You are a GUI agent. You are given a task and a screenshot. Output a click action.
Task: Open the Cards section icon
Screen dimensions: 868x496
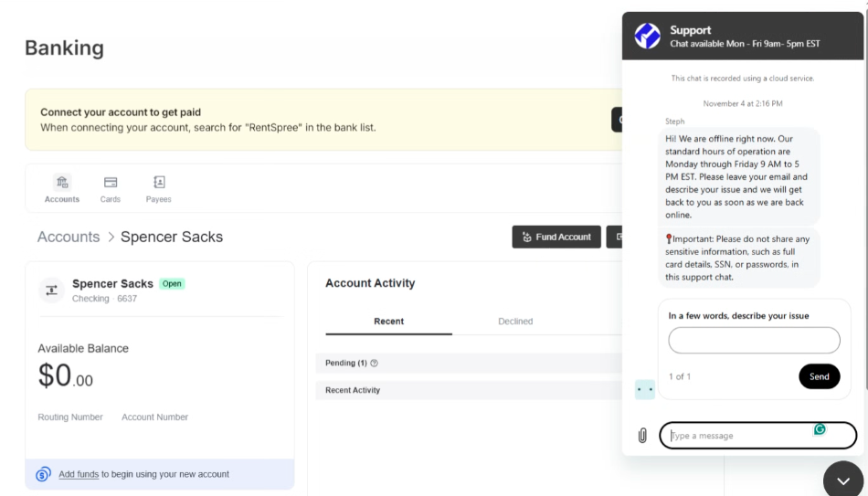click(111, 183)
